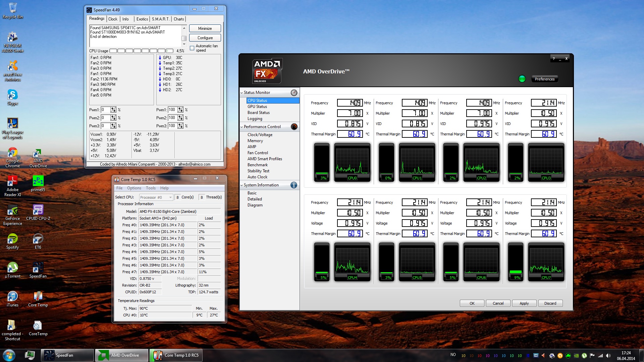Image resolution: width=644 pixels, height=362 pixels.
Task: Open the Recycle Bin desktop icon
Action: tap(12, 11)
